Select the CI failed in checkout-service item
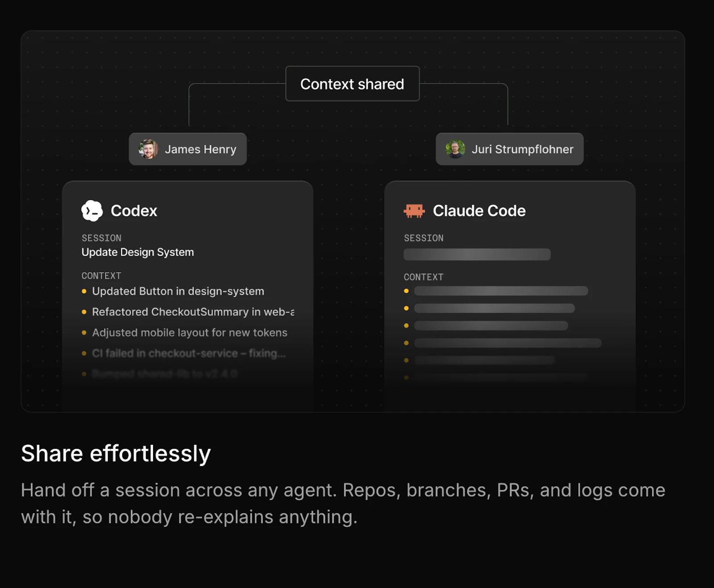The height and width of the screenshot is (588, 714). click(x=189, y=353)
